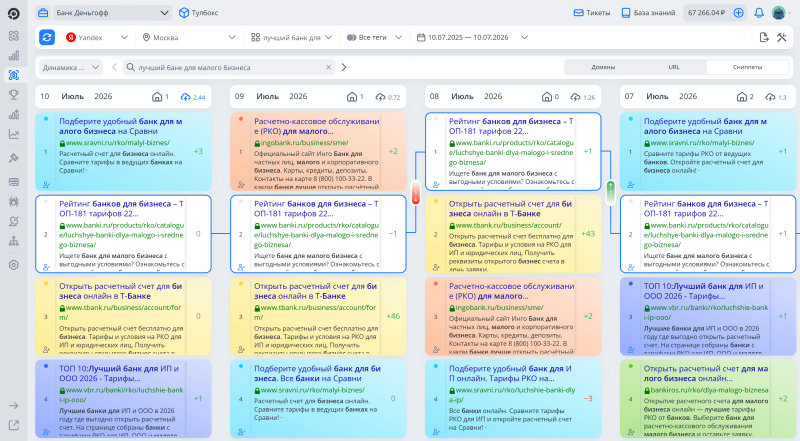Viewport: 800px width, 441px height.
Task: Open the sidebar gear settings icon
Action: click(x=14, y=265)
